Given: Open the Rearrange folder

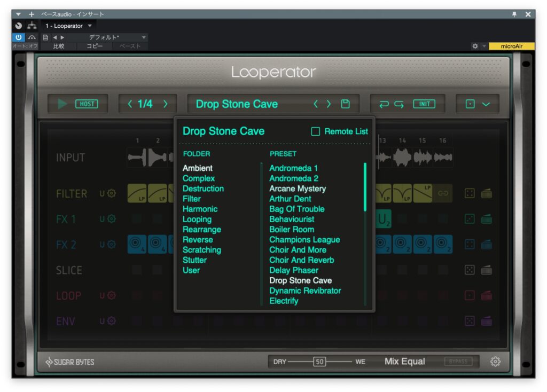Looking at the screenshot, I should coord(201,230).
